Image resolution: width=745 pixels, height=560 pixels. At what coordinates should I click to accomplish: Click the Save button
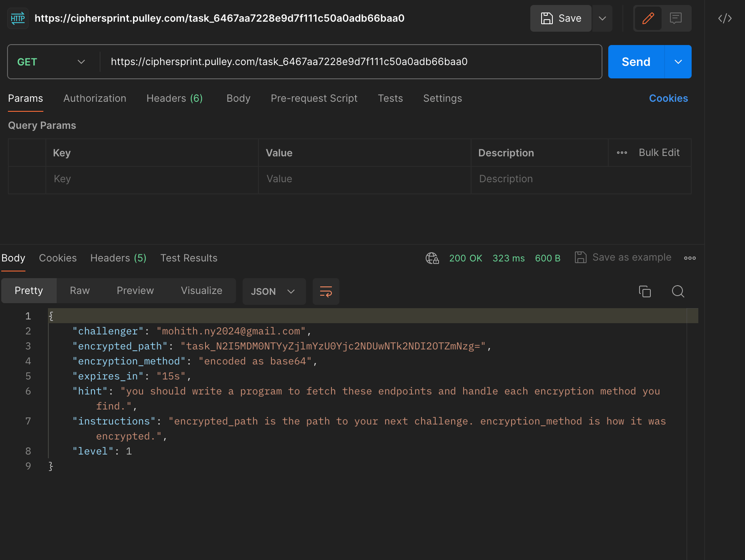561,18
